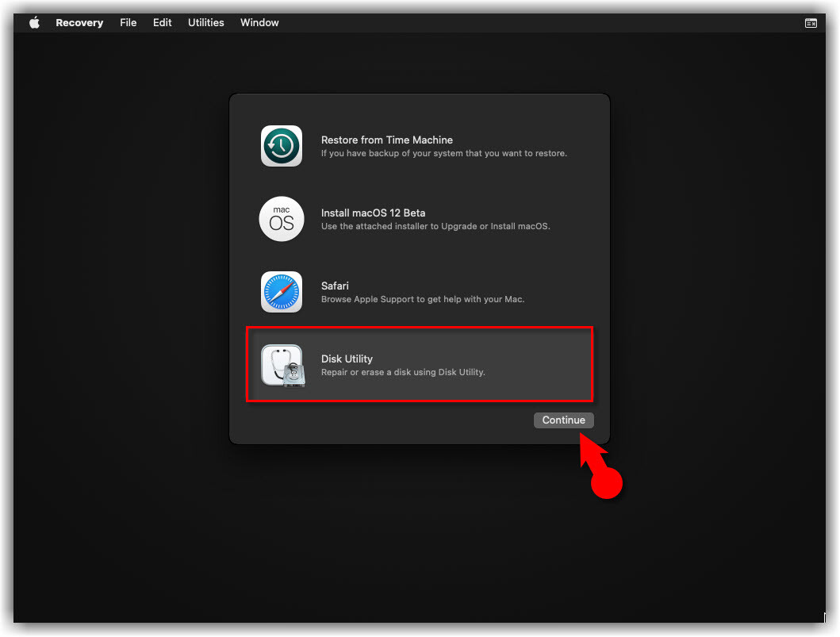Select Install macOS 12 Beta title
840x637 pixels.
click(373, 213)
